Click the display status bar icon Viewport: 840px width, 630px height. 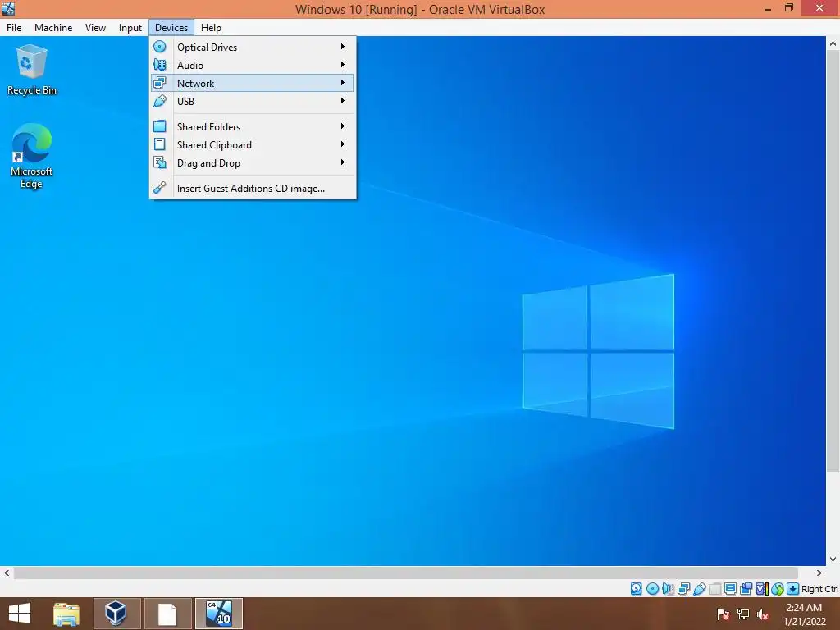(730, 589)
